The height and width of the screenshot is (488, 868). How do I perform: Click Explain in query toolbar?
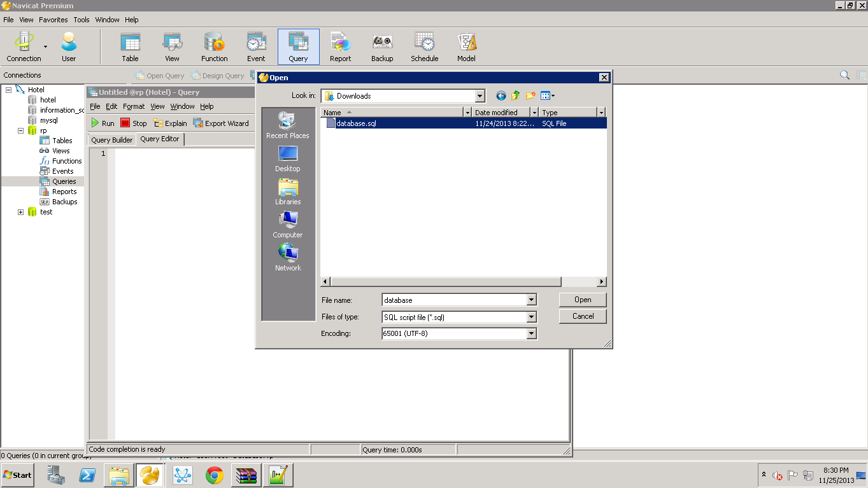coord(170,123)
